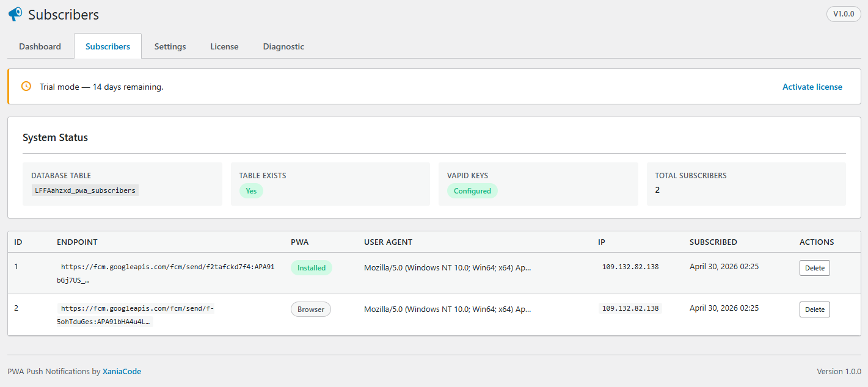The height and width of the screenshot is (387, 868).
Task: Click the second subscriber's IP address
Action: (630, 308)
